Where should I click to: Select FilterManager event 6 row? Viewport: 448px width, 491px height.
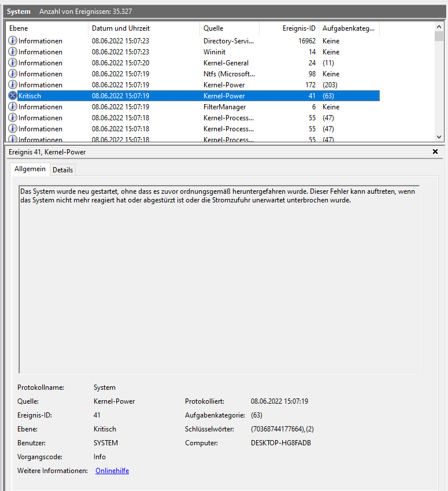point(192,107)
